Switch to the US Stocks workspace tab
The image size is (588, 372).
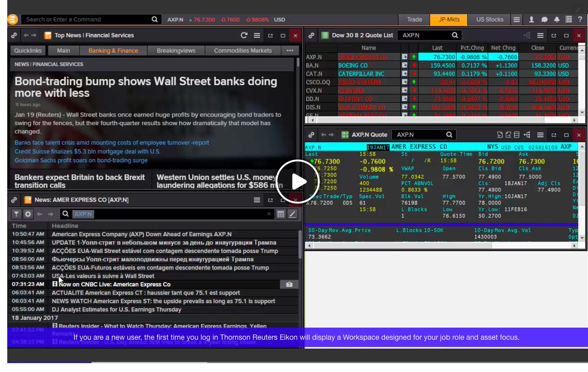[490, 19]
